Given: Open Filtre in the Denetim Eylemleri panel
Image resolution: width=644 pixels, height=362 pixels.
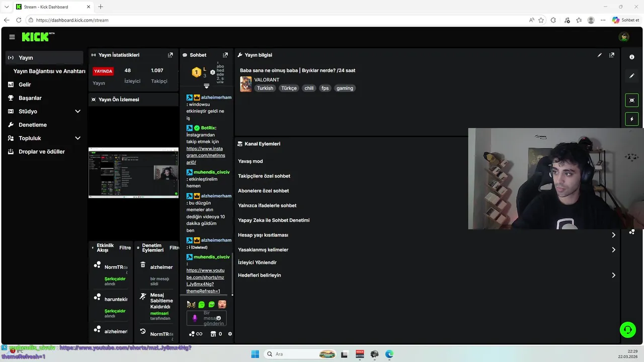Looking at the screenshot, I should [174, 247].
